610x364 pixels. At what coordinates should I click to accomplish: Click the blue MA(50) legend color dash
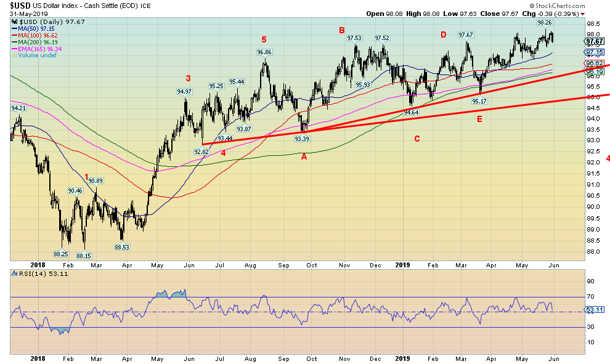(x=14, y=28)
